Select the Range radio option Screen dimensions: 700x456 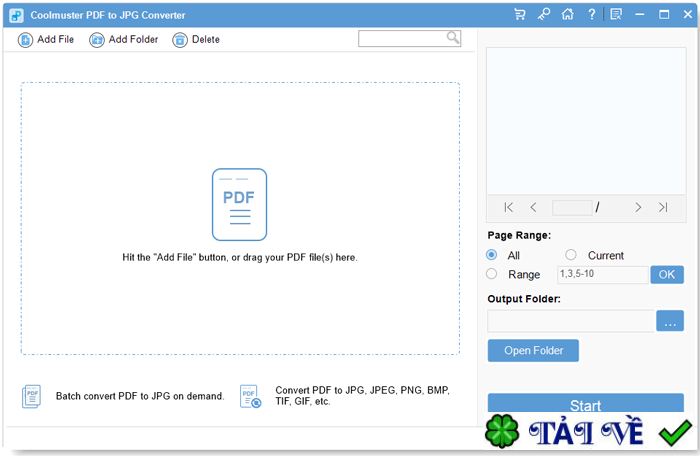point(492,274)
